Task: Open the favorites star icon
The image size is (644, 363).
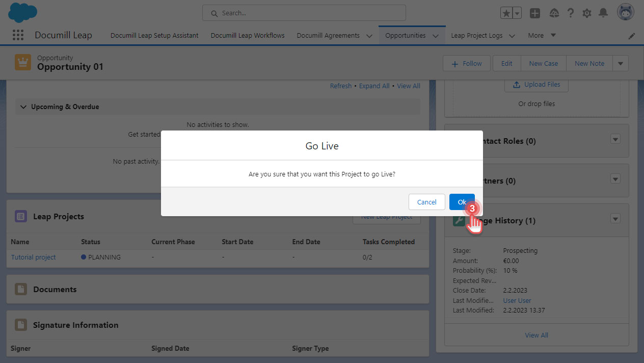Action: tap(506, 13)
